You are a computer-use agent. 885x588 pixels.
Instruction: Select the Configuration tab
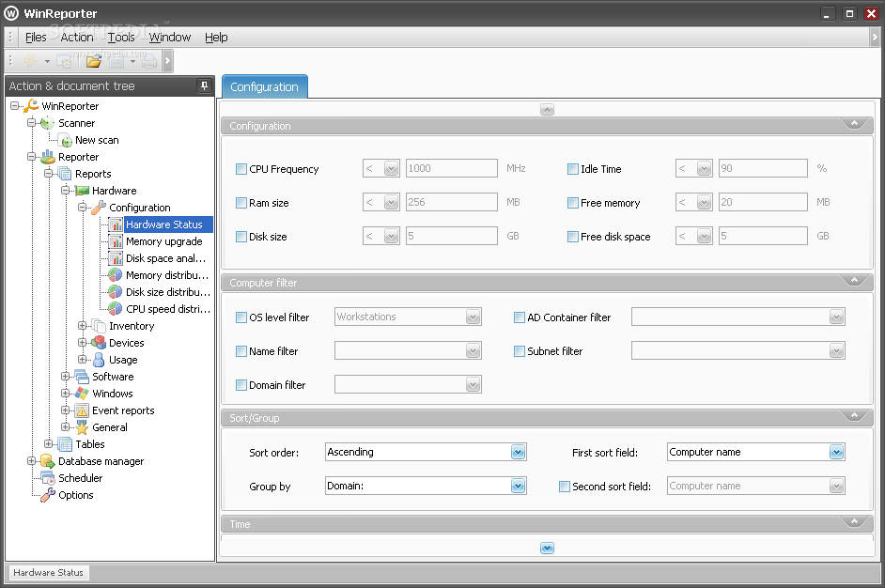[264, 87]
